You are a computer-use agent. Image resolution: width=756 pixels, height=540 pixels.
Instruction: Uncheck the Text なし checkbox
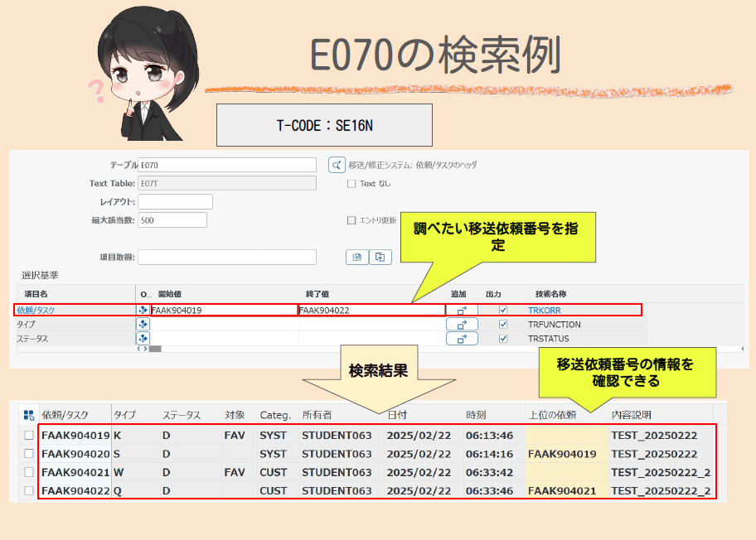point(351,183)
